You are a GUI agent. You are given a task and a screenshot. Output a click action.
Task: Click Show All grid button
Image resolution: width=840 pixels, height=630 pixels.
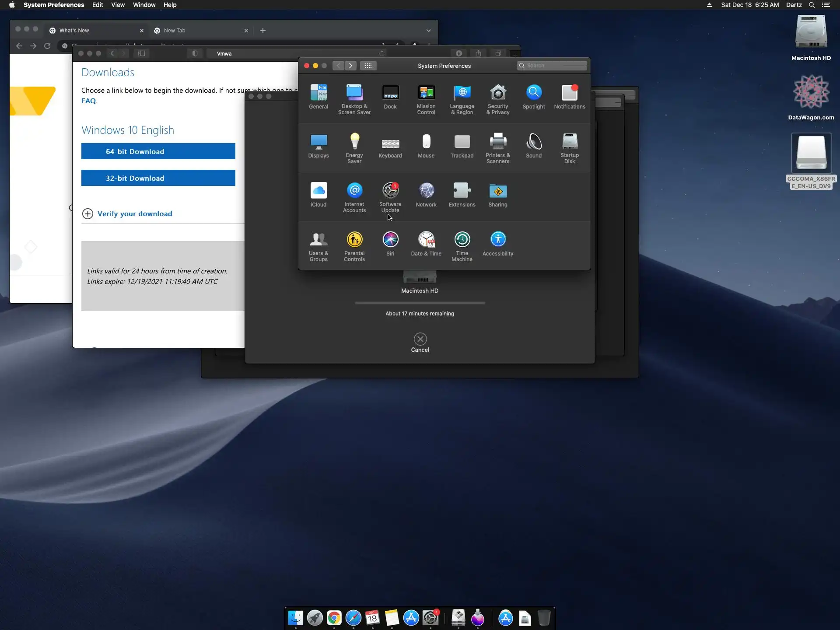(368, 66)
